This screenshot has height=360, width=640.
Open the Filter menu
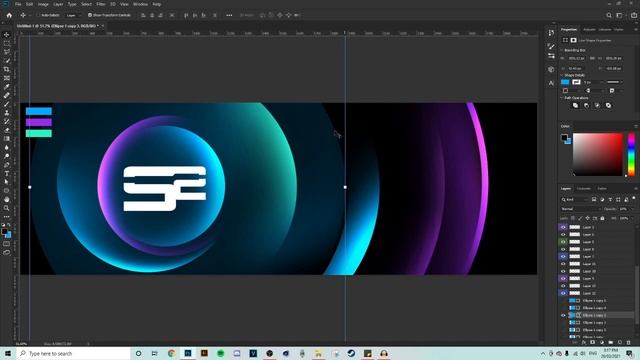click(101, 4)
